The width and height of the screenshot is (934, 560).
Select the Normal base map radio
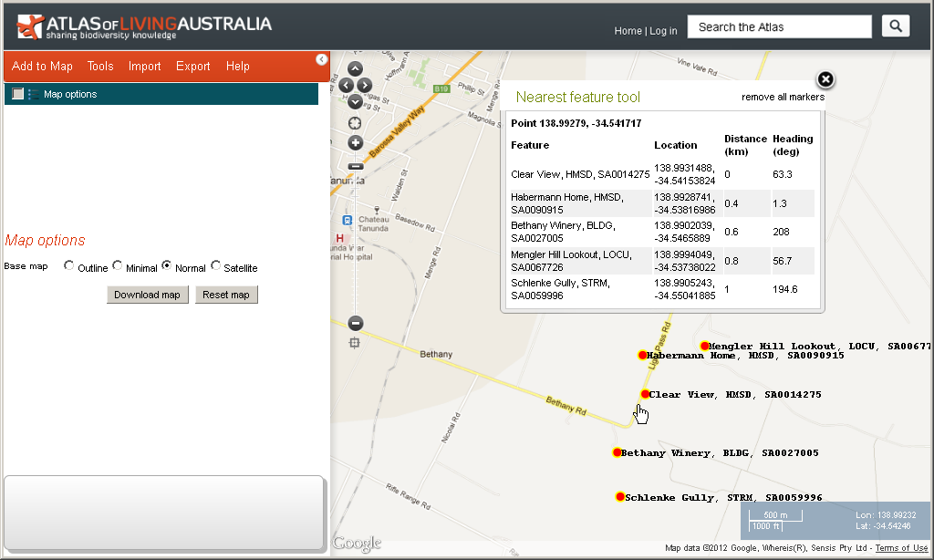tap(167, 265)
